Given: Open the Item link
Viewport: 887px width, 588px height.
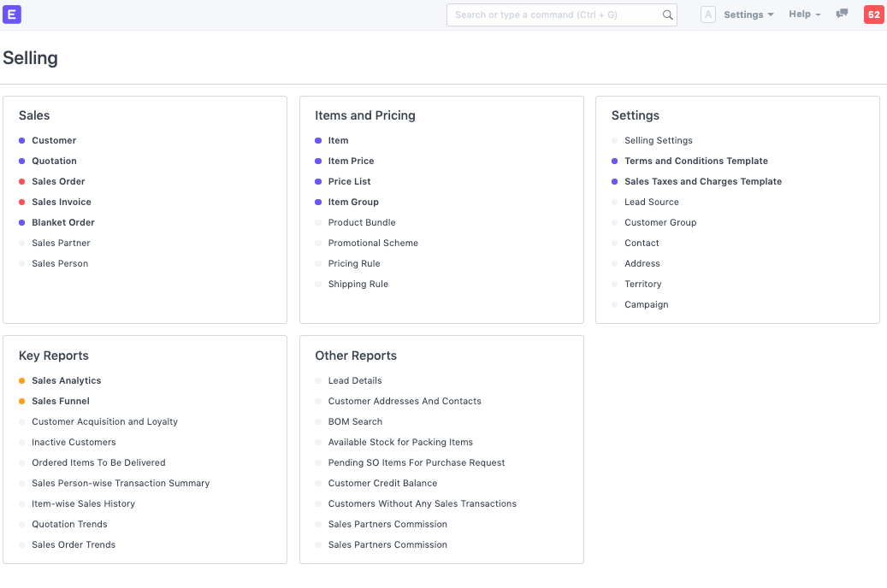Looking at the screenshot, I should click(338, 140).
